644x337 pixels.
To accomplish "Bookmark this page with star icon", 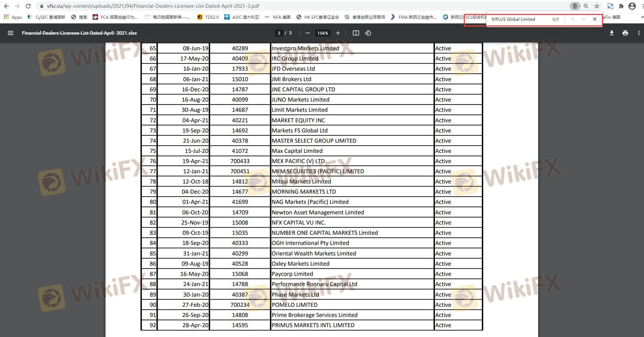I will tap(596, 6).
